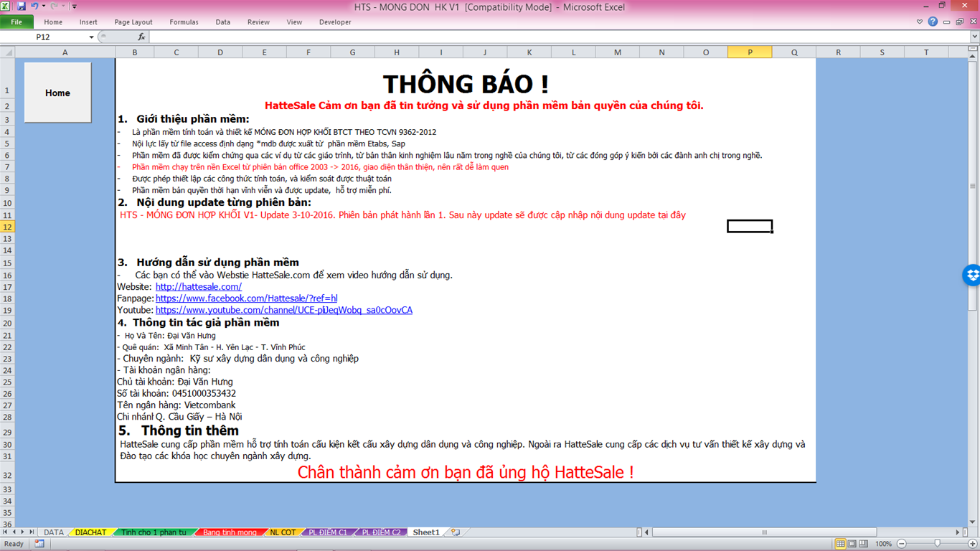Click the Home button on the sheet

tap(57, 93)
